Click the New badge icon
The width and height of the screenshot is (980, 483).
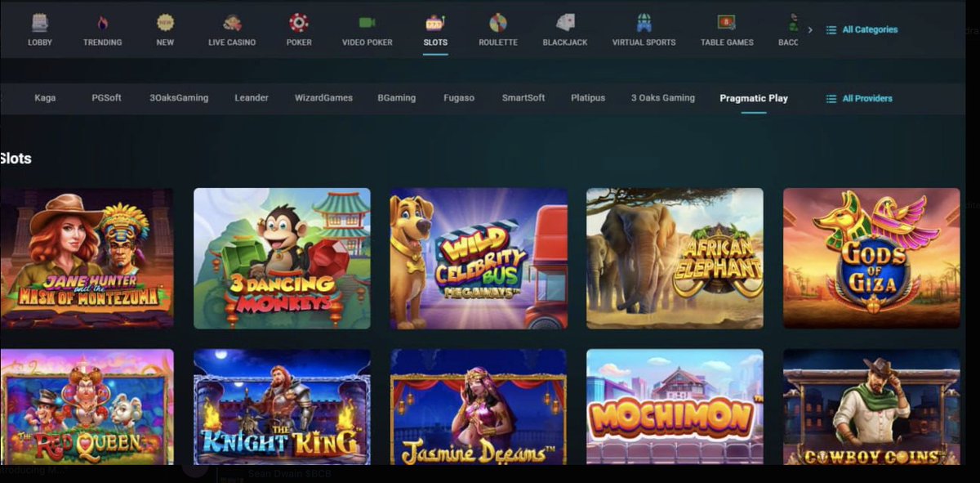165,22
